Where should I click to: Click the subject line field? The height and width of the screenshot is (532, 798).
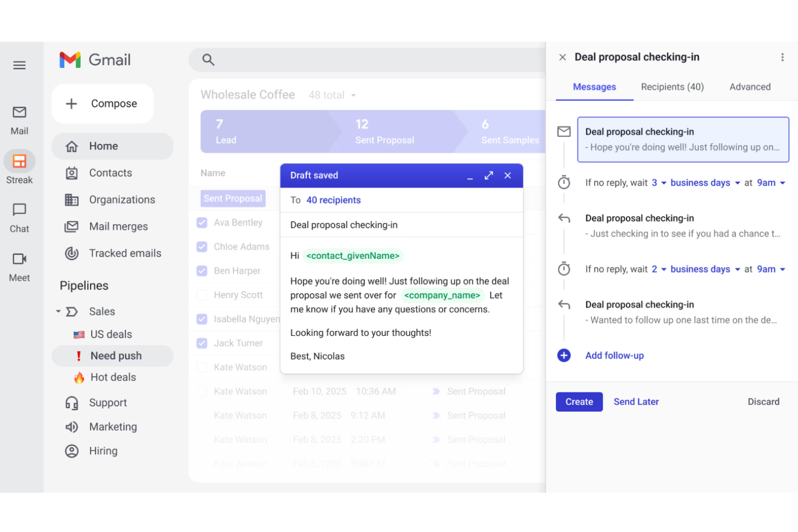(x=402, y=225)
